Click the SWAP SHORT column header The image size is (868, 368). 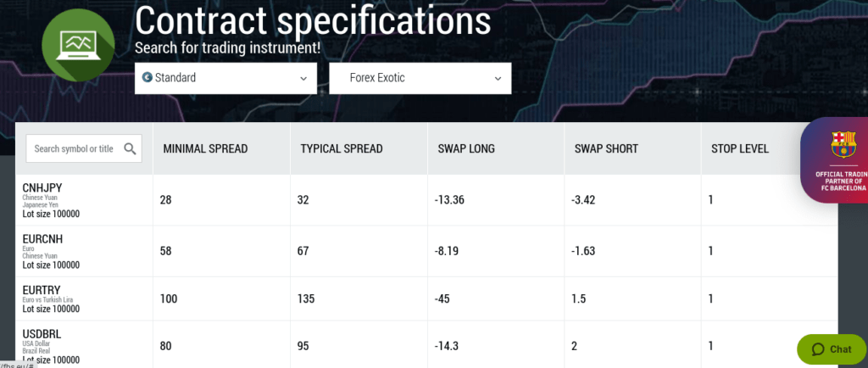pos(606,149)
